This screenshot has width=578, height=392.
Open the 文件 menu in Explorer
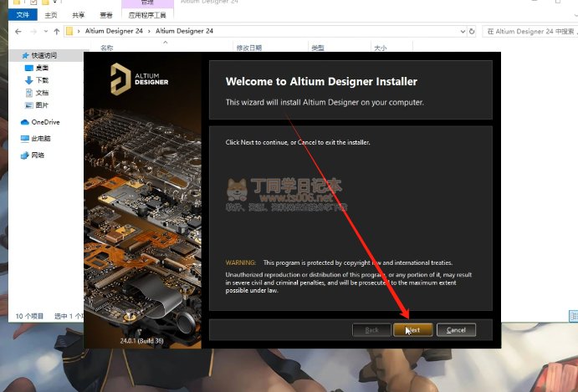23,15
